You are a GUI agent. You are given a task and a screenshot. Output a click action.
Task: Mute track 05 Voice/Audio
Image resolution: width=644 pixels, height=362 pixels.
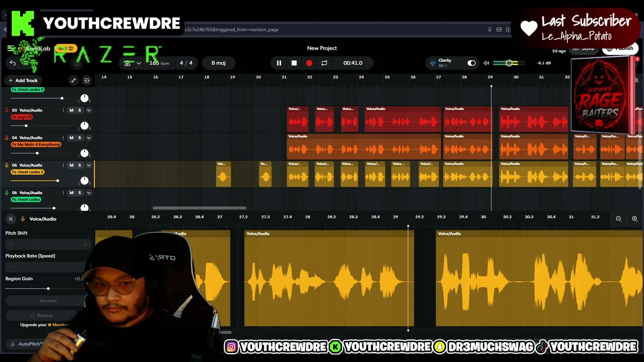[x=71, y=165]
